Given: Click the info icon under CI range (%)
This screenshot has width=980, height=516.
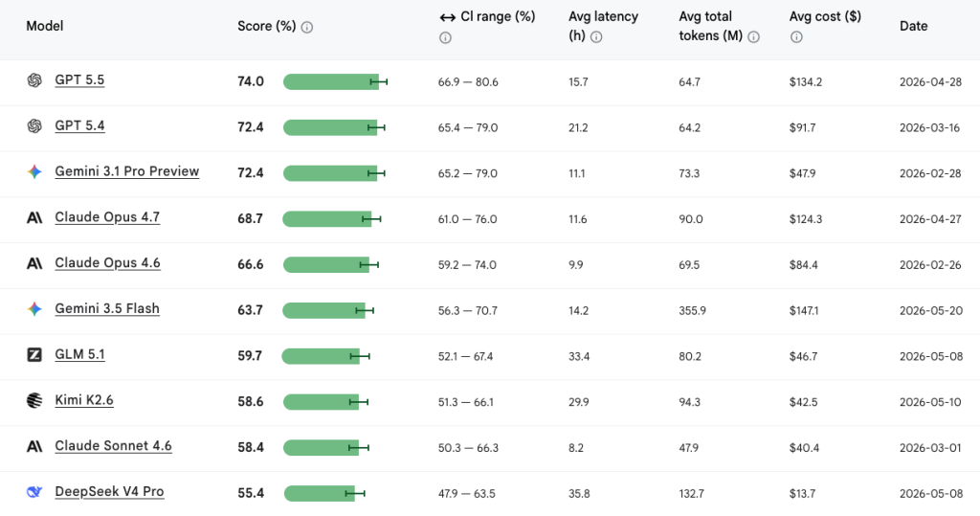Looking at the screenshot, I should point(445,37).
